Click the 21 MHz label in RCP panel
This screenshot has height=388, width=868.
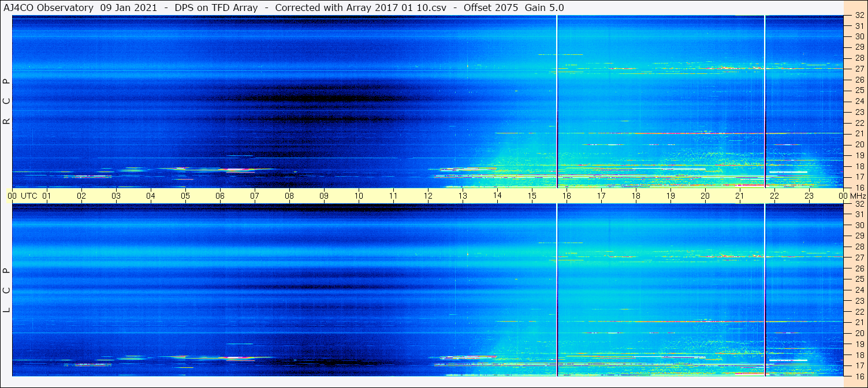859,134
